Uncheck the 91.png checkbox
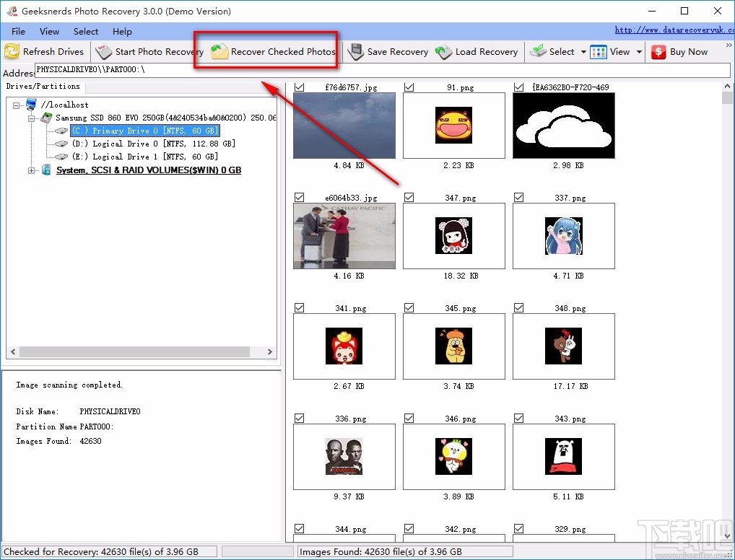The height and width of the screenshot is (560, 735). pyautogui.click(x=409, y=87)
